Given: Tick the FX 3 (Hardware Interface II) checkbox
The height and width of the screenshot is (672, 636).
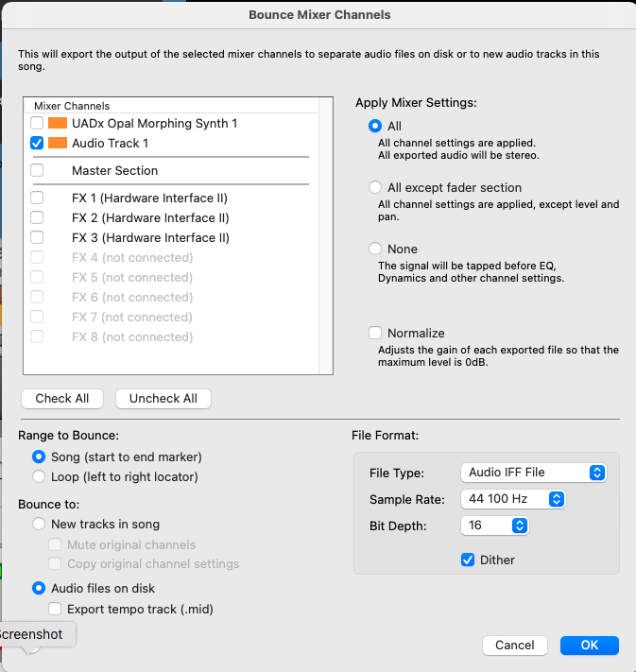Looking at the screenshot, I should [37, 238].
